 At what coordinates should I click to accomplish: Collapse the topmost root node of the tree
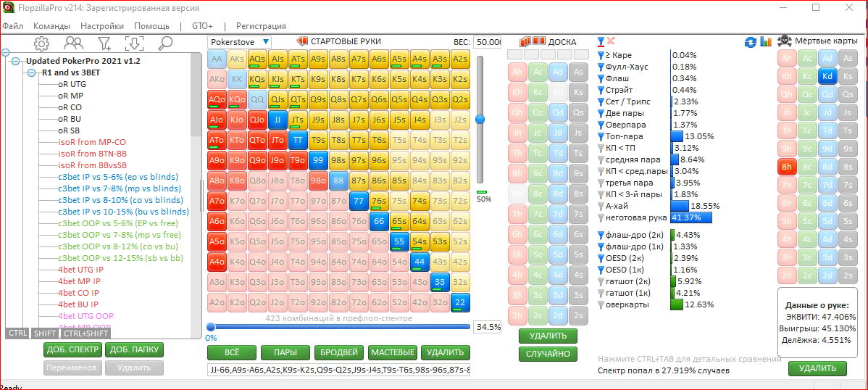pos(6,53)
